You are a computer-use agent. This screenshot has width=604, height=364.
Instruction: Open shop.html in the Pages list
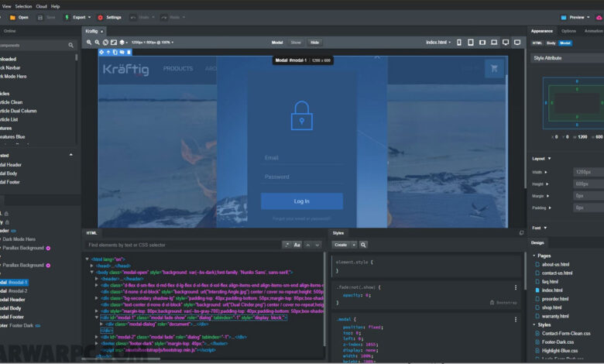coord(551,307)
